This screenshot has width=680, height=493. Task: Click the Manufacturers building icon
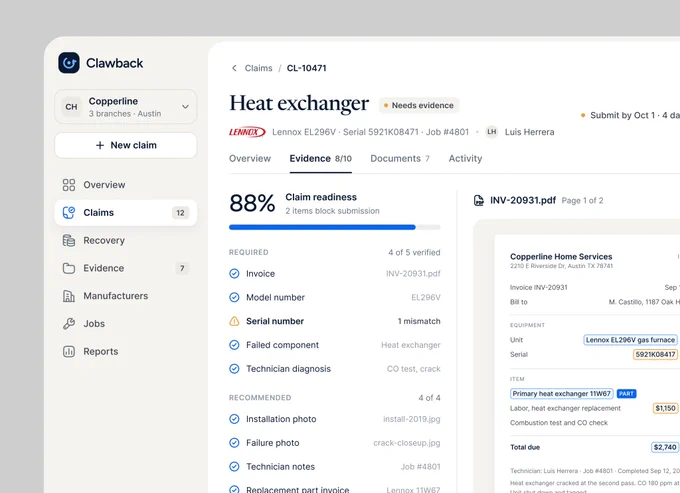click(69, 296)
